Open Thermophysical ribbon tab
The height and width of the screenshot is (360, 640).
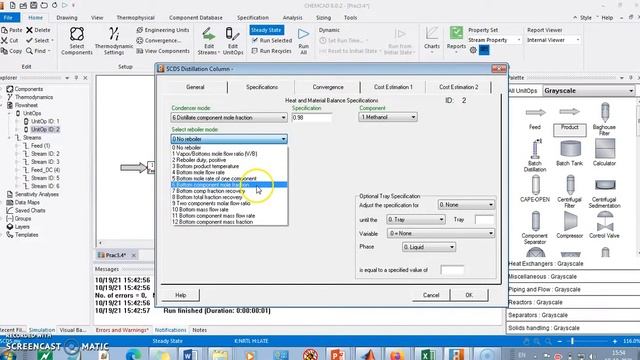point(136,18)
